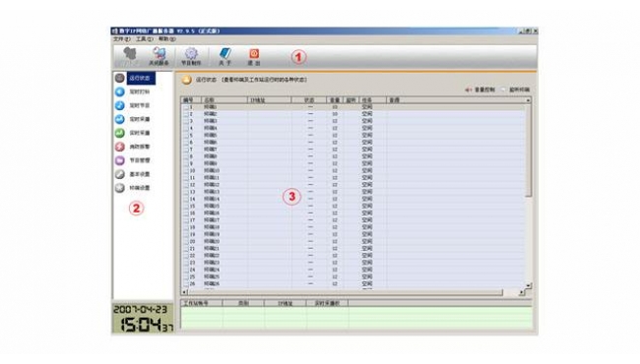Open the File menu in menu bar
The image size is (640, 364).
pyautogui.click(x=122, y=39)
